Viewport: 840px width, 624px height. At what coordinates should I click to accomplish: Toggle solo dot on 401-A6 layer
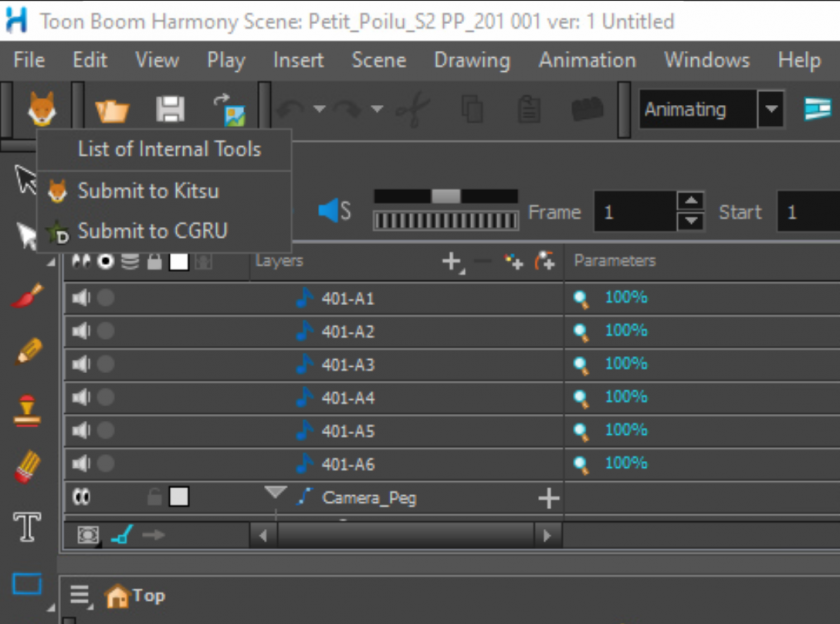click(x=106, y=463)
